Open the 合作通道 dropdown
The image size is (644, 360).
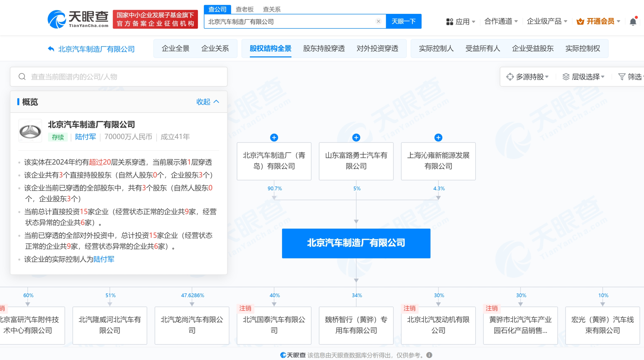pyautogui.click(x=501, y=21)
